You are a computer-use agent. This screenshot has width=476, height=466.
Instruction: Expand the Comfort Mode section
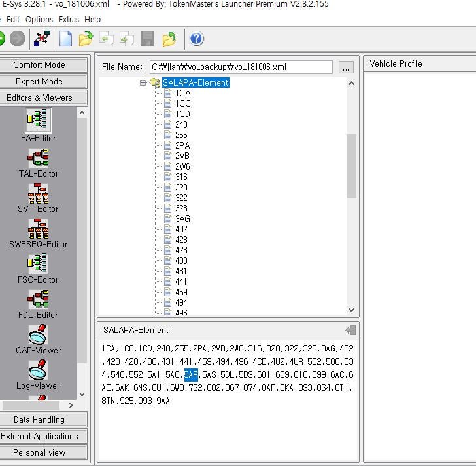click(x=39, y=65)
